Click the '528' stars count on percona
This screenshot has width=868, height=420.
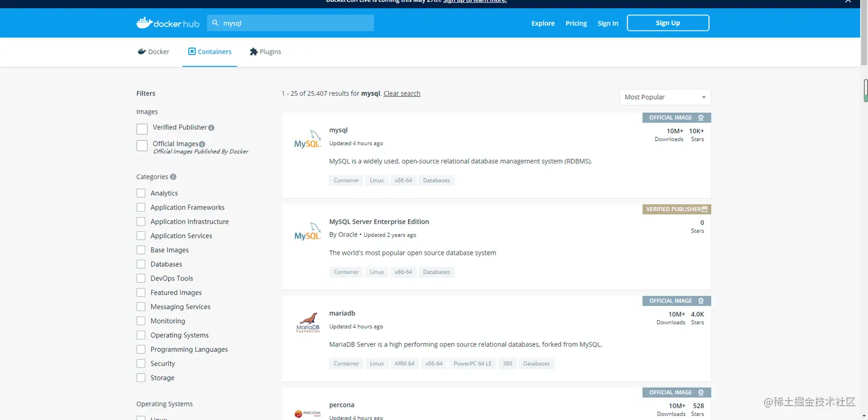point(699,406)
